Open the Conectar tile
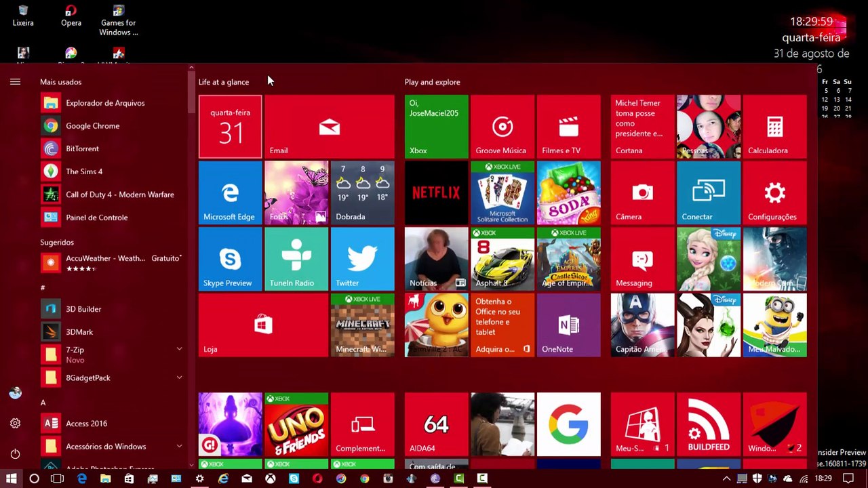Viewport: 868px width, 488px height. point(709,192)
